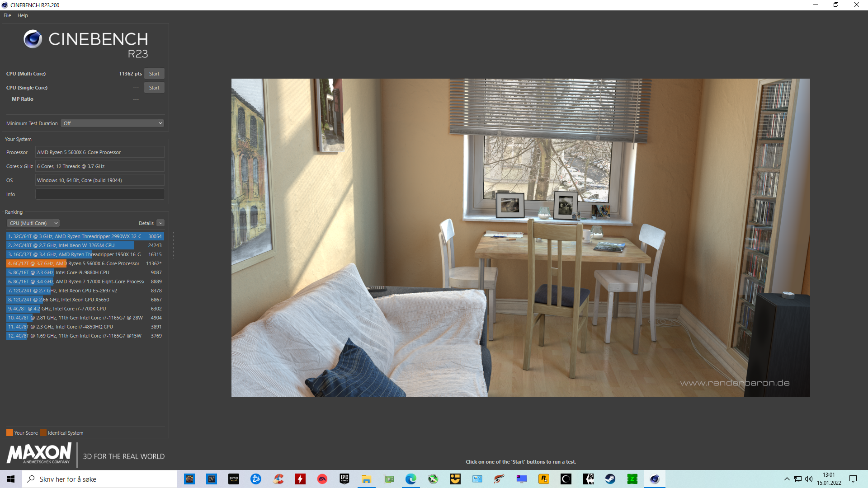Open the EA app from the taskbar
Viewport: 868px width, 488px height.
point(322,479)
